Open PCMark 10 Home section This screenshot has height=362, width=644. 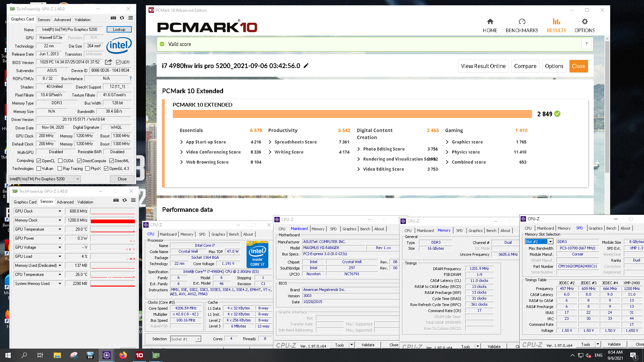click(490, 25)
